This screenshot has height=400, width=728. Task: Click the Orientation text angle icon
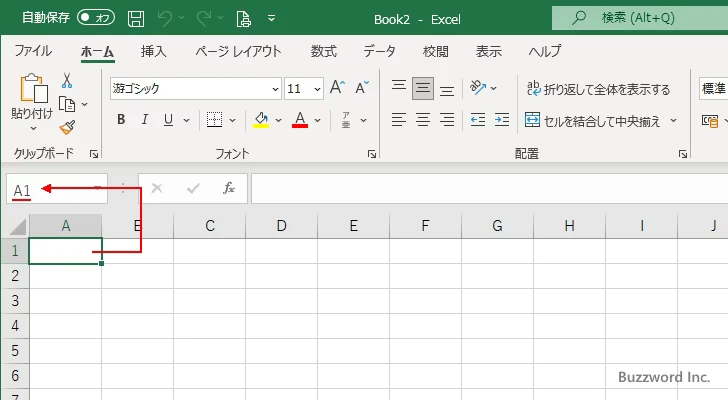click(x=478, y=87)
